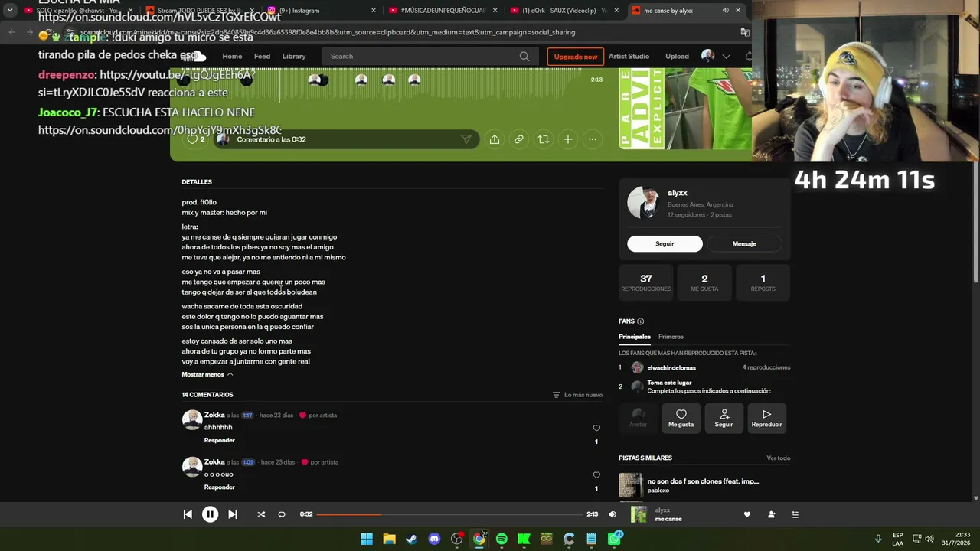Select the Principales fans tab
The image size is (980, 551).
pyautogui.click(x=635, y=337)
